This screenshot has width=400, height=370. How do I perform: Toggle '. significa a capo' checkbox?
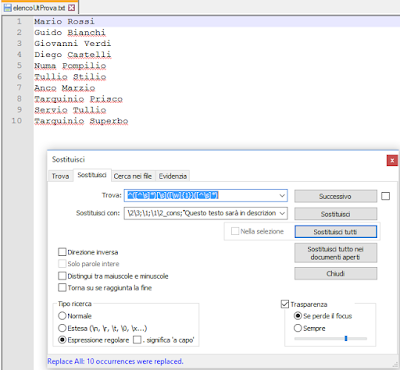click(x=137, y=340)
